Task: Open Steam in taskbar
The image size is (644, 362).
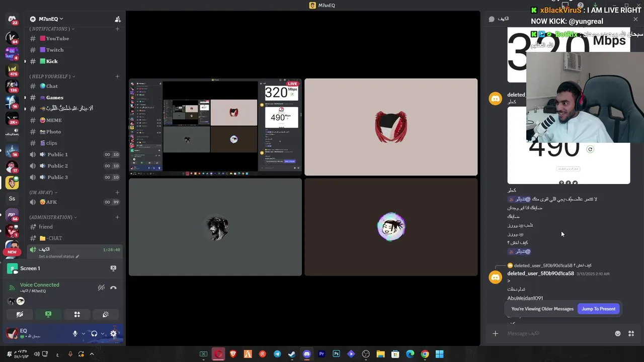Action: [292, 354]
